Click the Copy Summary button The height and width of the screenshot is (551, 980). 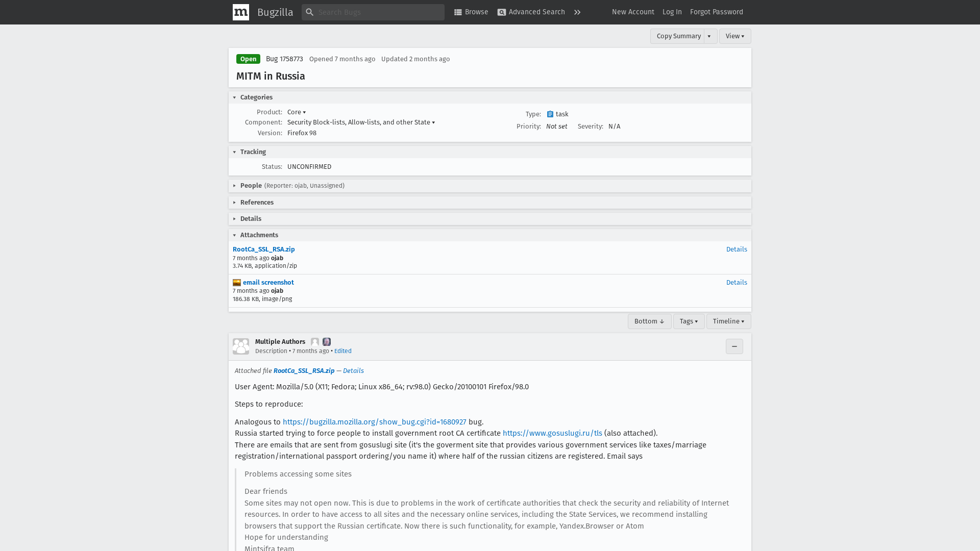pyautogui.click(x=678, y=36)
